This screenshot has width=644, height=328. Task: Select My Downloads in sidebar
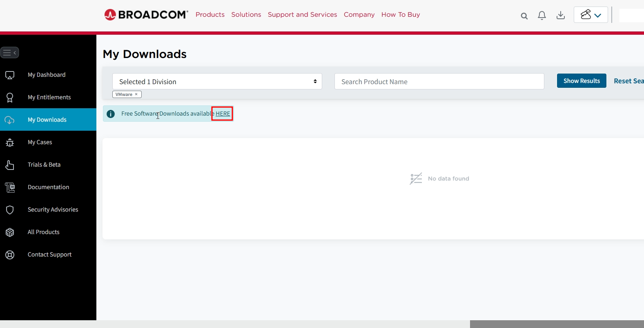coord(48,120)
